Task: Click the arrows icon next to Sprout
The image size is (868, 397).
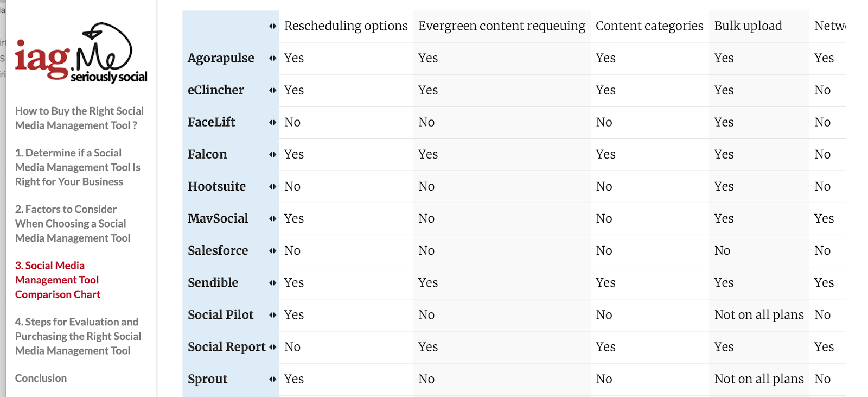Action: [272, 379]
